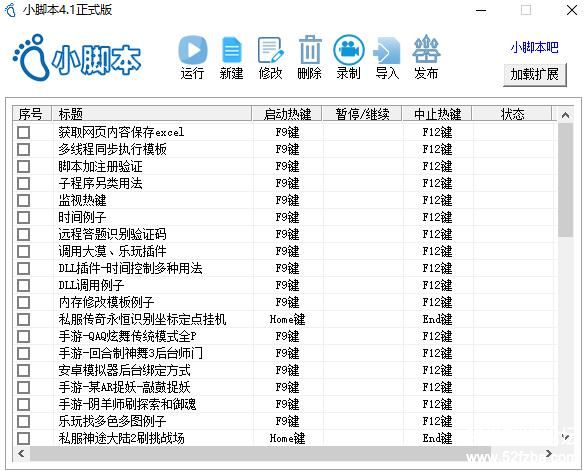Open the 小脚本吧 link
The width and height of the screenshot is (585, 471).
coord(534,47)
